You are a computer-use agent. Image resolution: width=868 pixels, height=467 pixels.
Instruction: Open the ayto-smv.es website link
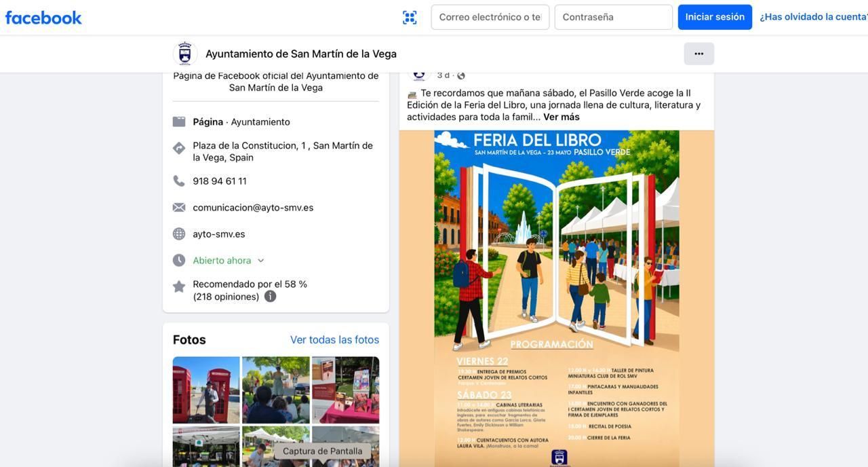[x=219, y=234]
